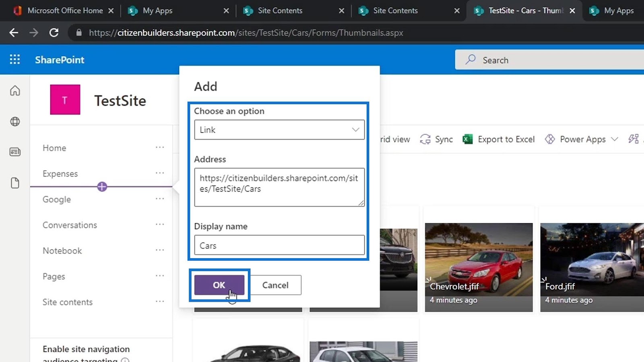Viewport: 644px width, 362px height.
Task: Open ellipsis menu for Notebook nav item
Action: pos(160,250)
